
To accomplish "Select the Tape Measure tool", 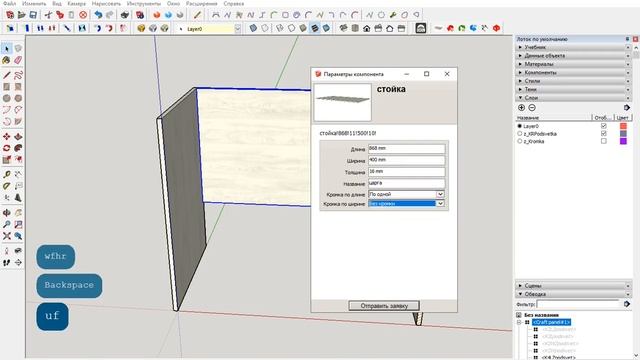I will pyautogui.click(x=7, y=174).
